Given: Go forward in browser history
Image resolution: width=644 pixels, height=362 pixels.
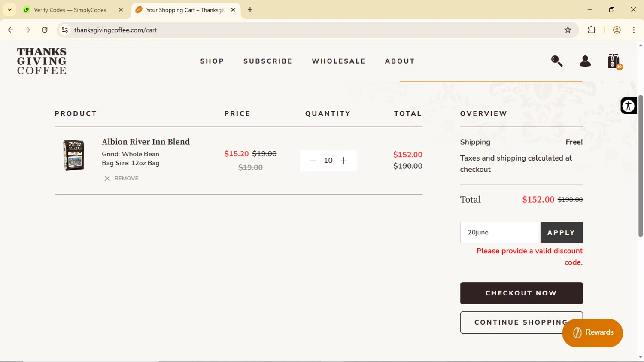Looking at the screenshot, I should pyautogui.click(x=27, y=30).
